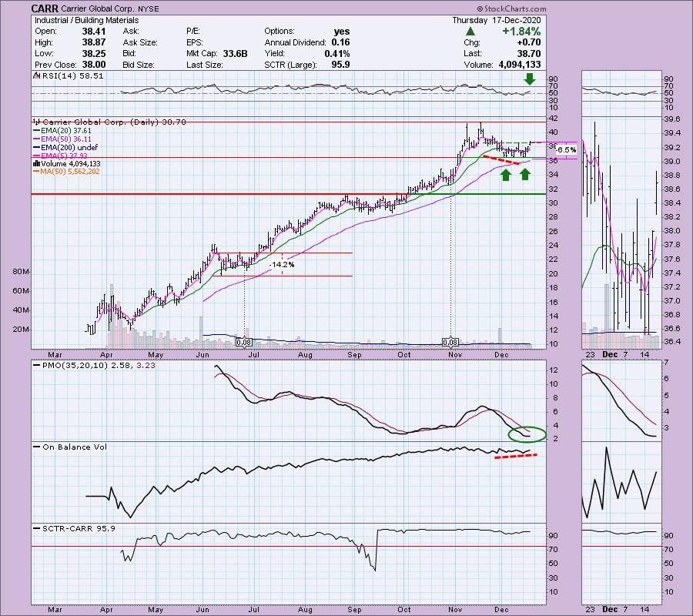Select the 'EMA(200) undef' legend entry
This screenshot has height=616, width=693.
[x=66, y=148]
